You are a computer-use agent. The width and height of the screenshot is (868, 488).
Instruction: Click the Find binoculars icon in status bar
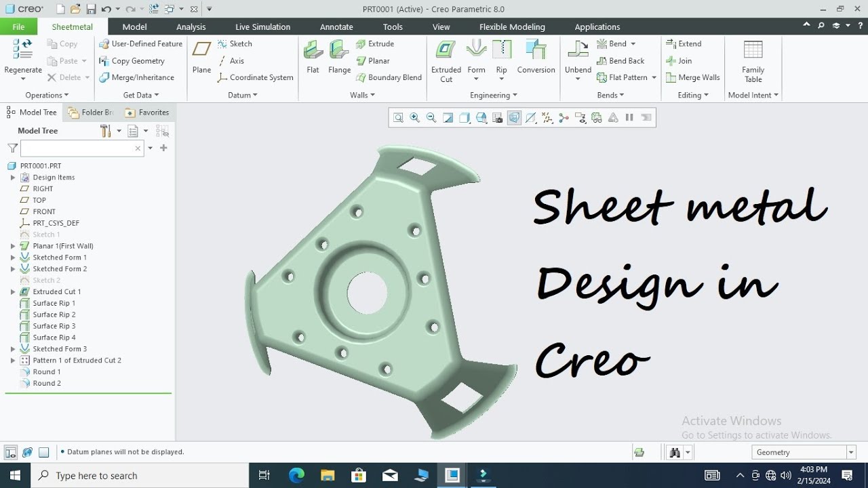(675, 452)
